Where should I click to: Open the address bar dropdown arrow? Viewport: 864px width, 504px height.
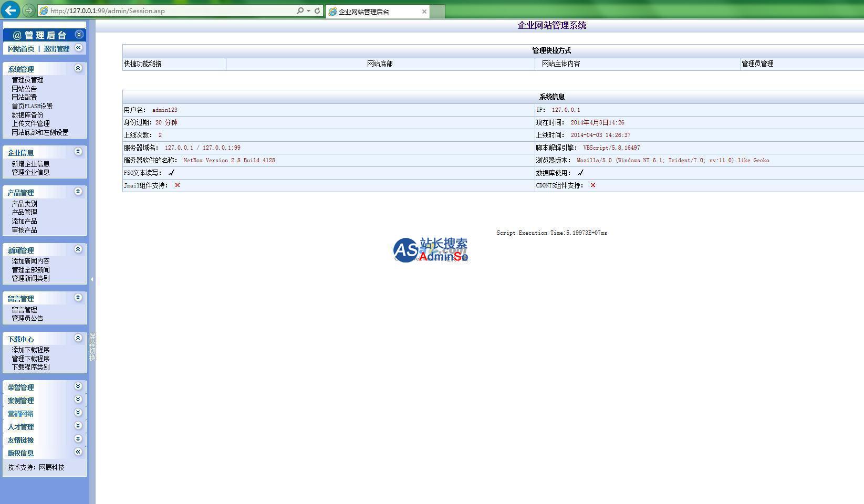click(308, 10)
